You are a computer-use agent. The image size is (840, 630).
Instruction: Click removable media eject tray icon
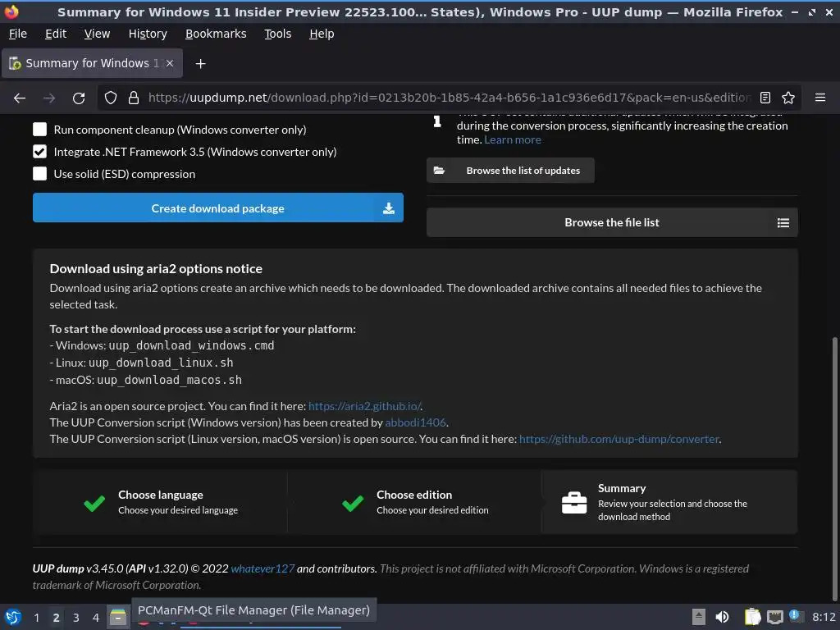coord(699,617)
